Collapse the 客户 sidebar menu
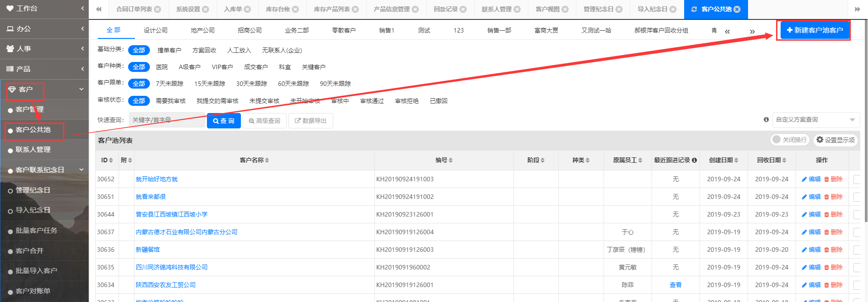 44,89
